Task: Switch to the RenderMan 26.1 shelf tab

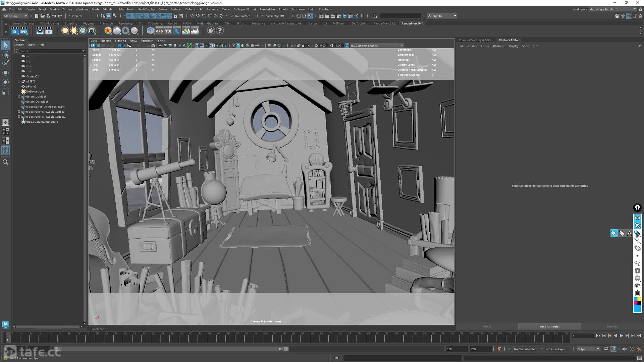Action: tap(412, 23)
